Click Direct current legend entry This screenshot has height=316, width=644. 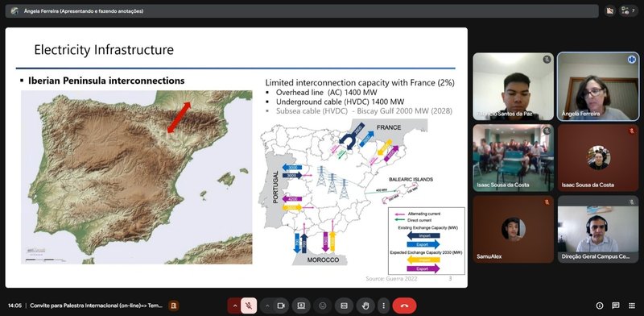(x=413, y=220)
